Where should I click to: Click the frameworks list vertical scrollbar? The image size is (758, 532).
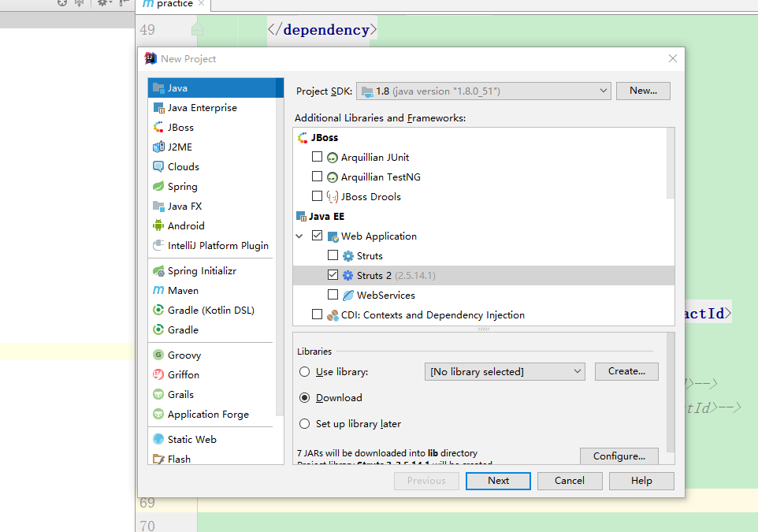tap(670, 163)
